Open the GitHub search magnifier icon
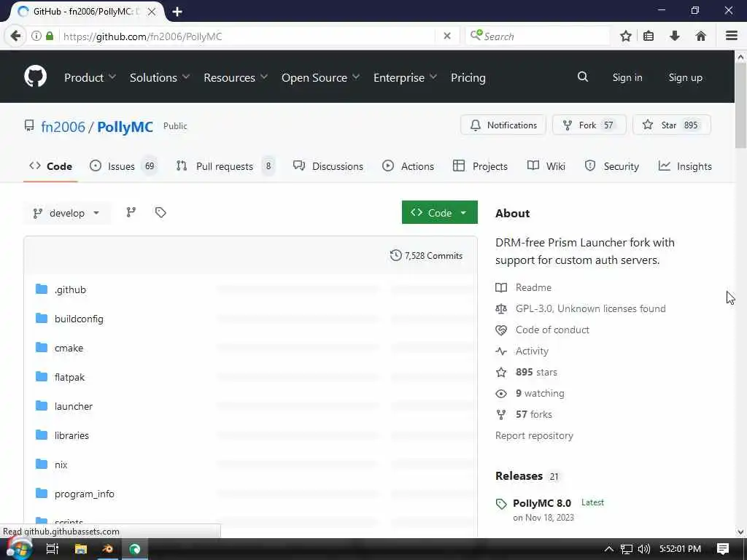747x560 pixels. coord(583,77)
